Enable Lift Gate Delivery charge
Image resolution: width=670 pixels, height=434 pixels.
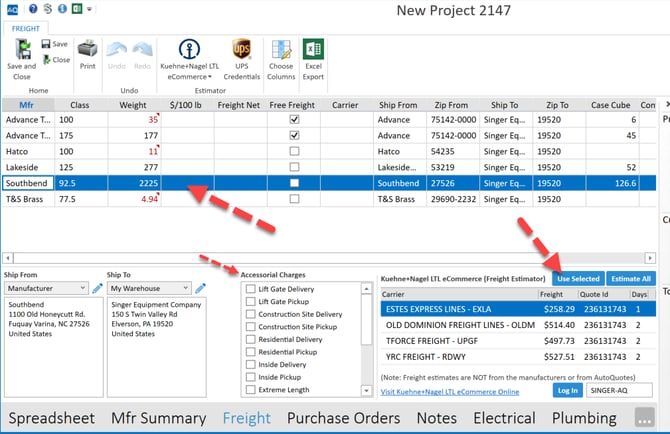[251, 289]
